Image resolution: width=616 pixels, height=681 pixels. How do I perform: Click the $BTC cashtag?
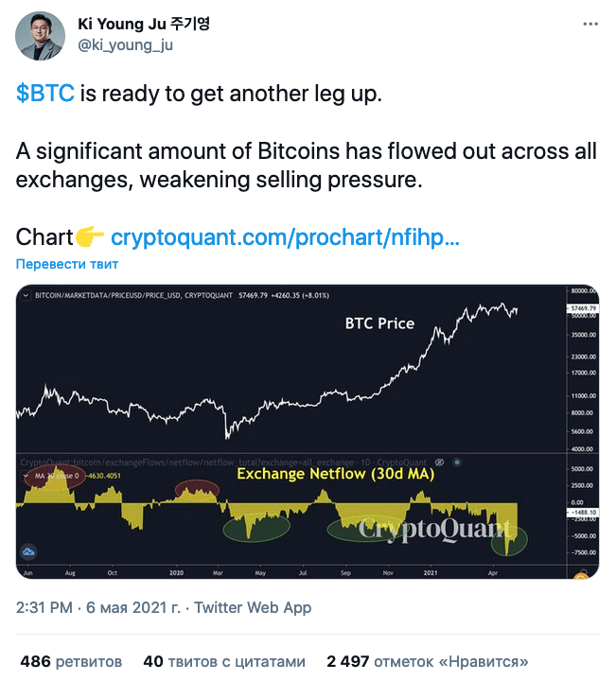(45, 93)
